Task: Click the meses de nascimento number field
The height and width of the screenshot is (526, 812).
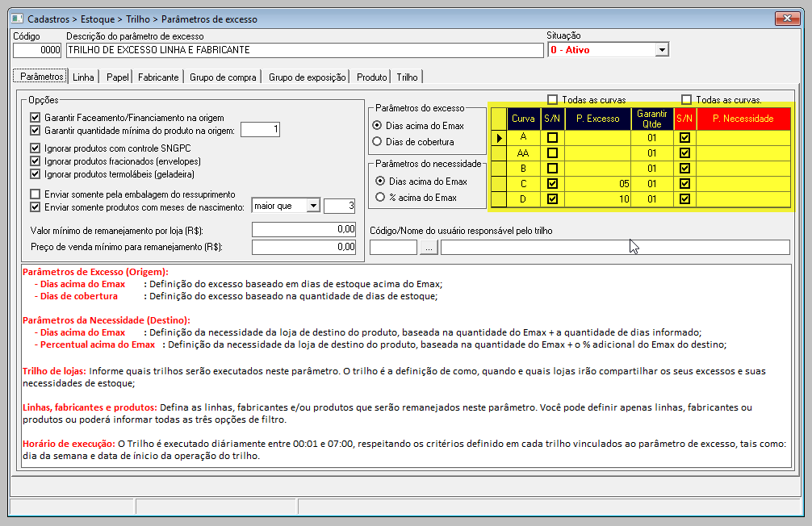Action: (340, 206)
